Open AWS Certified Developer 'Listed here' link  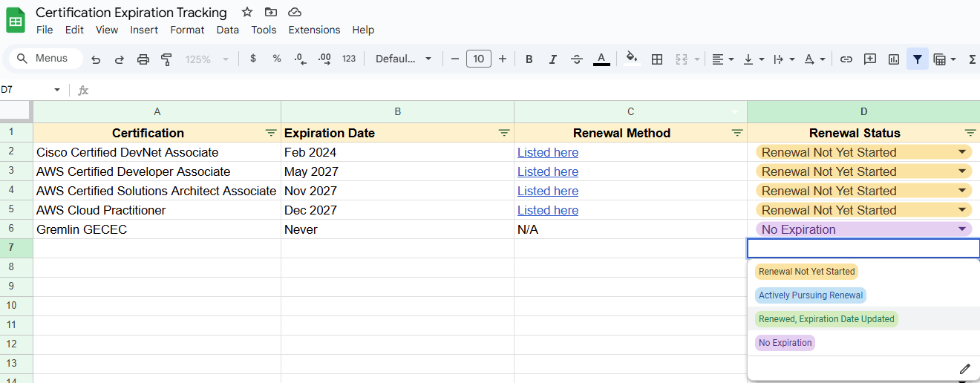point(548,171)
